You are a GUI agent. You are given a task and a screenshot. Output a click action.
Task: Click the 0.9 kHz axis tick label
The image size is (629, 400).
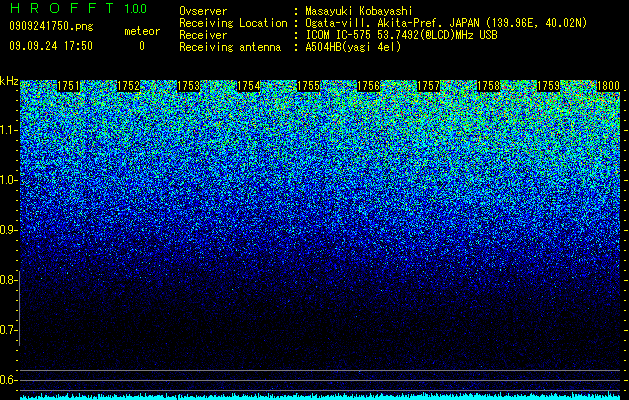[8, 230]
